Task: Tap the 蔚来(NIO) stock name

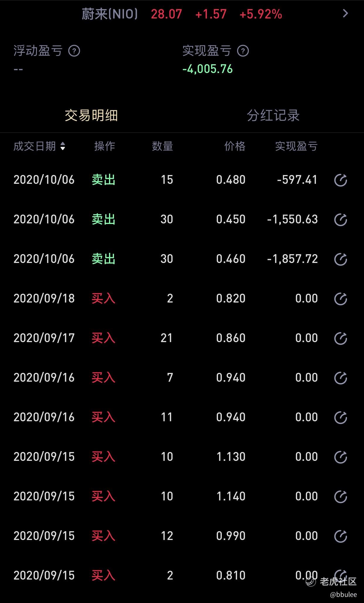Action: [x=110, y=14]
